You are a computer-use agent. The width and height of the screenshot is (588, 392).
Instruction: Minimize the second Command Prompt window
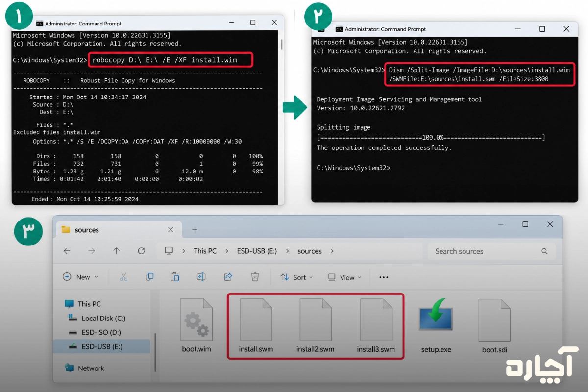tap(518, 29)
